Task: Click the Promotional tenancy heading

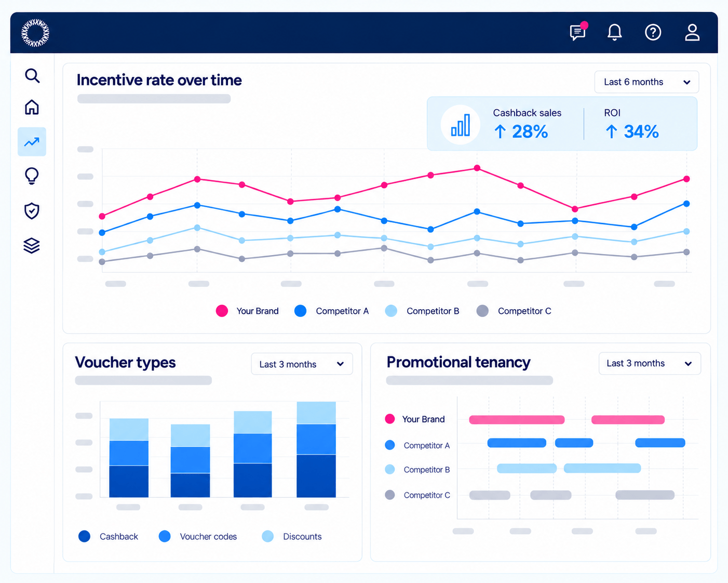Action: click(459, 362)
